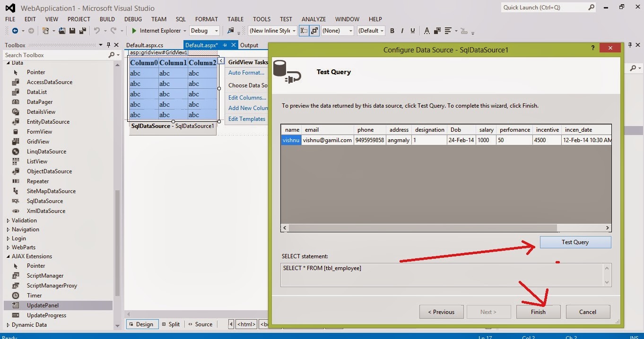Switch to Split view
This screenshot has width=644, height=339.
(171, 324)
